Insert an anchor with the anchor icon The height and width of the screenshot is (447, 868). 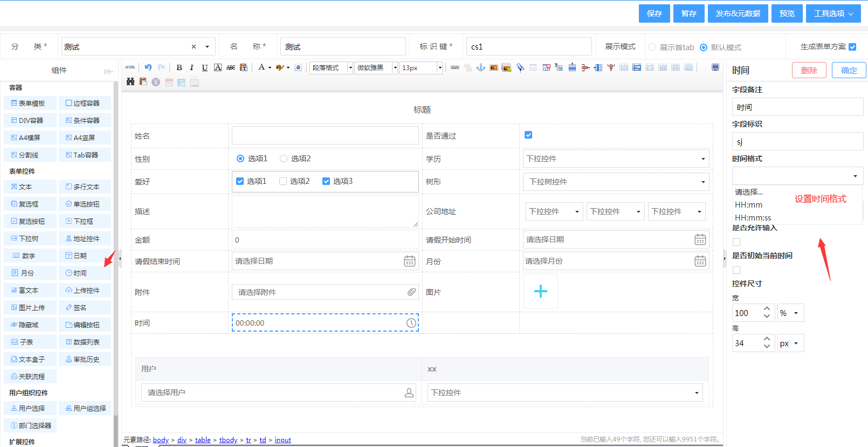[x=481, y=67]
